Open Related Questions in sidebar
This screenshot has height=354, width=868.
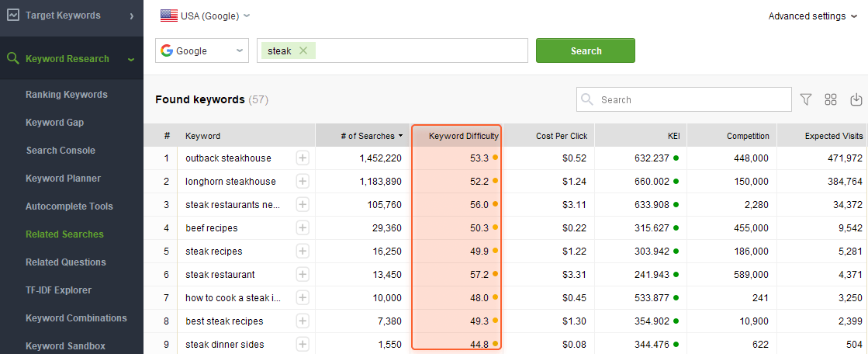pos(66,262)
